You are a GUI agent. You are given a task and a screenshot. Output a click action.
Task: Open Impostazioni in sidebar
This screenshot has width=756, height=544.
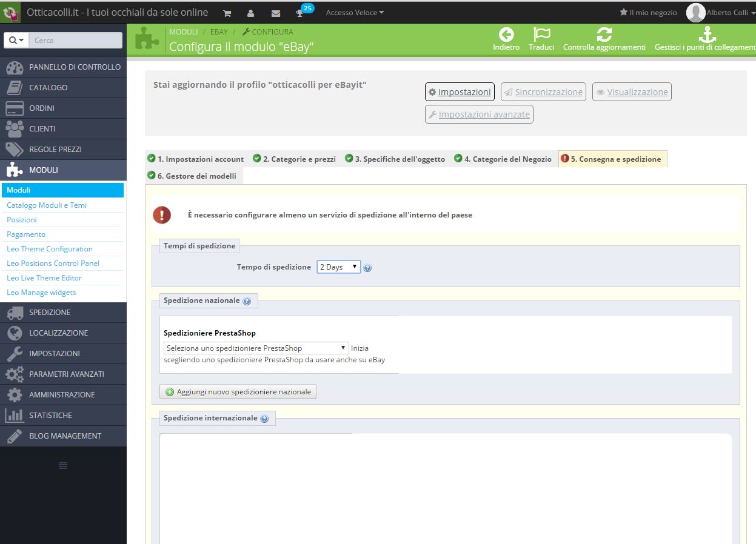pyautogui.click(x=63, y=354)
